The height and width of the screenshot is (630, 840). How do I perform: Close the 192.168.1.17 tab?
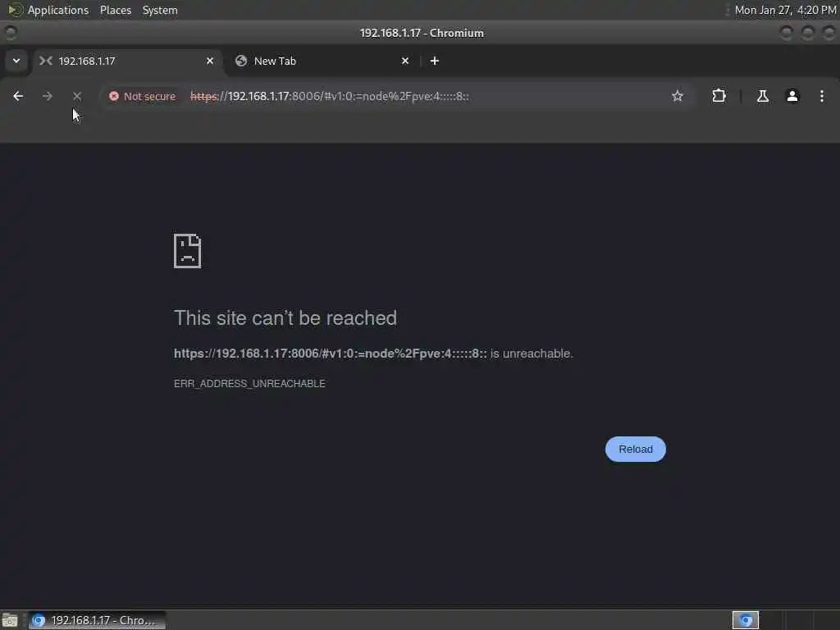210,61
